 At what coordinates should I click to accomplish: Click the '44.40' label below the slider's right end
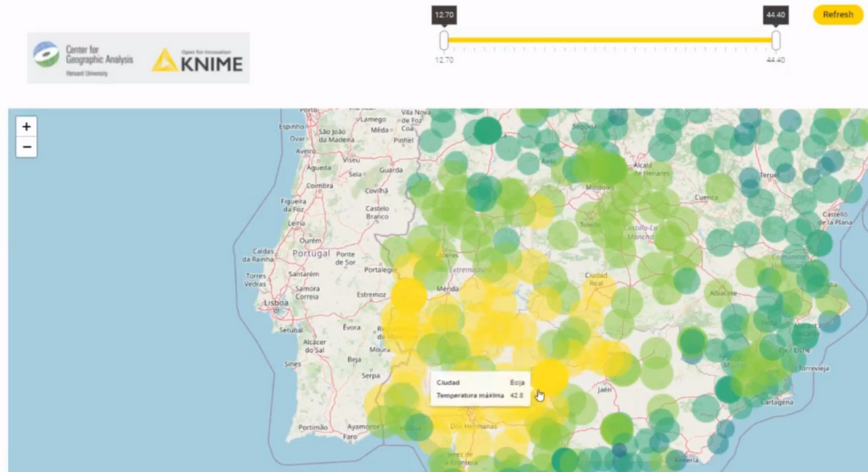click(x=776, y=60)
